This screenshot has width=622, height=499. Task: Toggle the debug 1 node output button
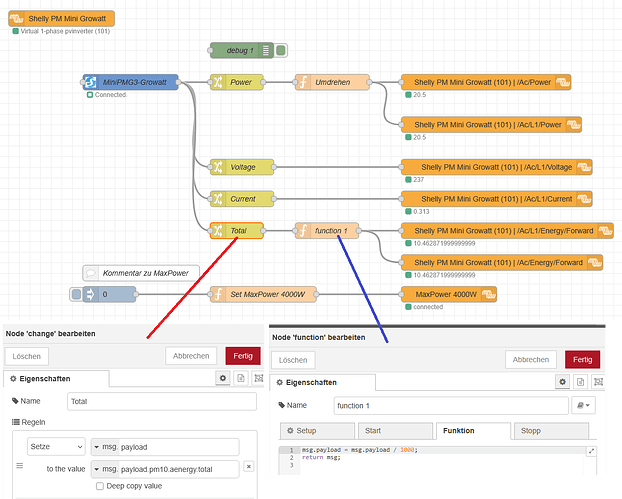280,50
